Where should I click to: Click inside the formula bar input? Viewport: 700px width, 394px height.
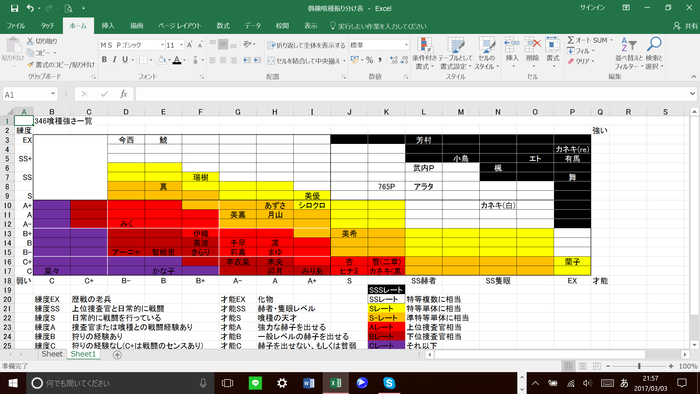(x=411, y=94)
